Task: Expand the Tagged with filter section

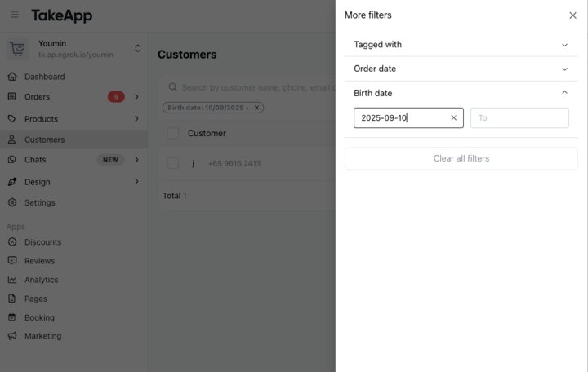Action: point(461,45)
